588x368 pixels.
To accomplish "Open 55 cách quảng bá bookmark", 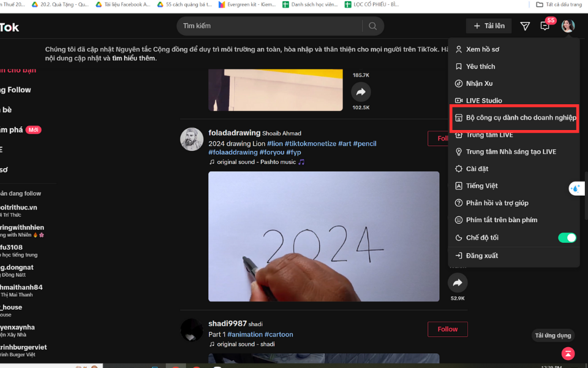I will point(184,4).
